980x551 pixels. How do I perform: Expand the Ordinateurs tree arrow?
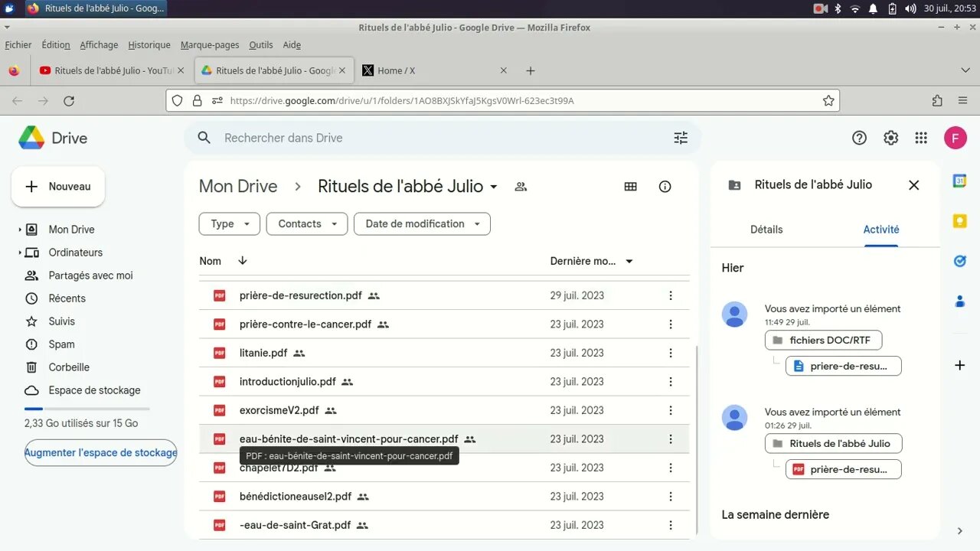tap(20, 253)
